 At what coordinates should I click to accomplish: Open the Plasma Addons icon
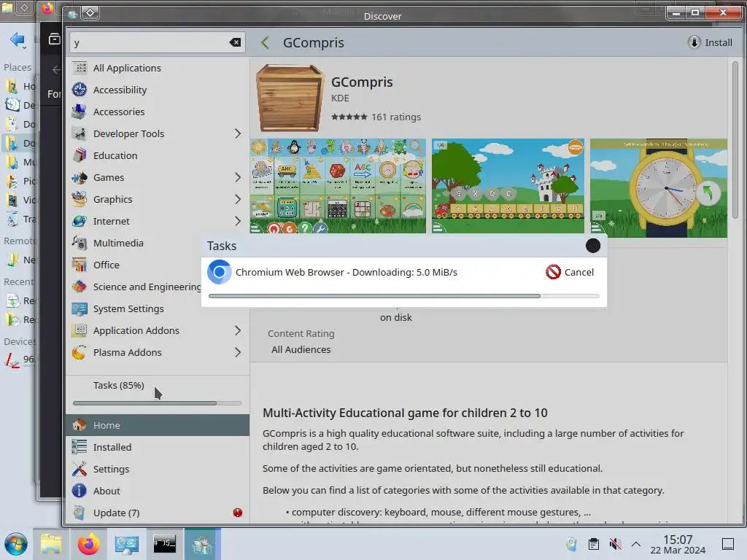pyautogui.click(x=80, y=353)
